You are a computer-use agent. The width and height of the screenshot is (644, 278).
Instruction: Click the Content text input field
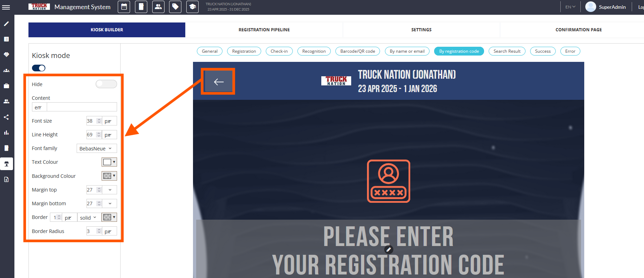coord(82,107)
